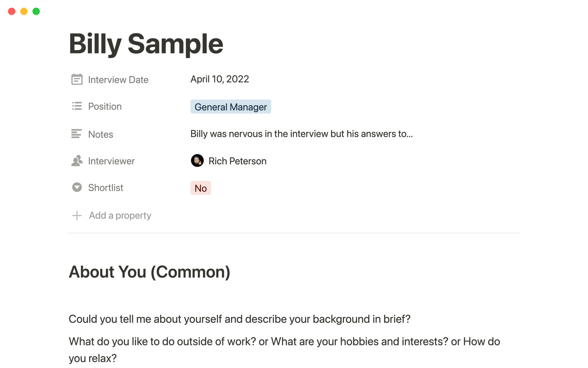Open the April 10, 2022 date picker

pos(220,79)
